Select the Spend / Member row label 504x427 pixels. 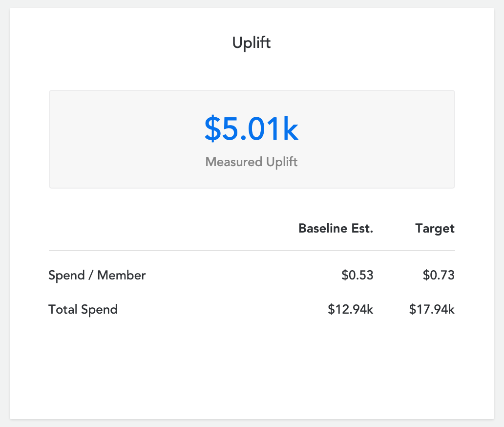[x=97, y=275]
